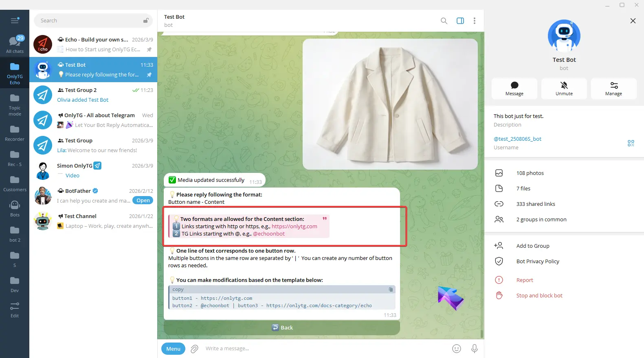644x358 pixels.
Task: Switch to the Bots chat folder
Action: 15,208
